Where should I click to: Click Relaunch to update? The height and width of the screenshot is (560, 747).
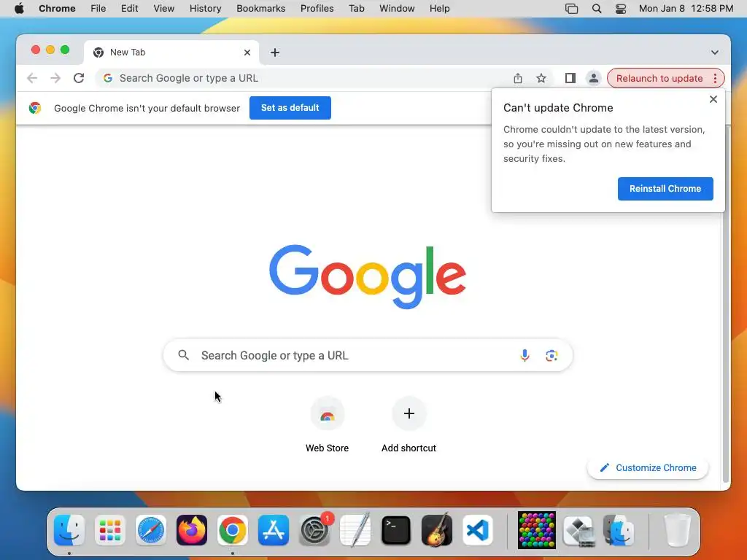tap(659, 78)
